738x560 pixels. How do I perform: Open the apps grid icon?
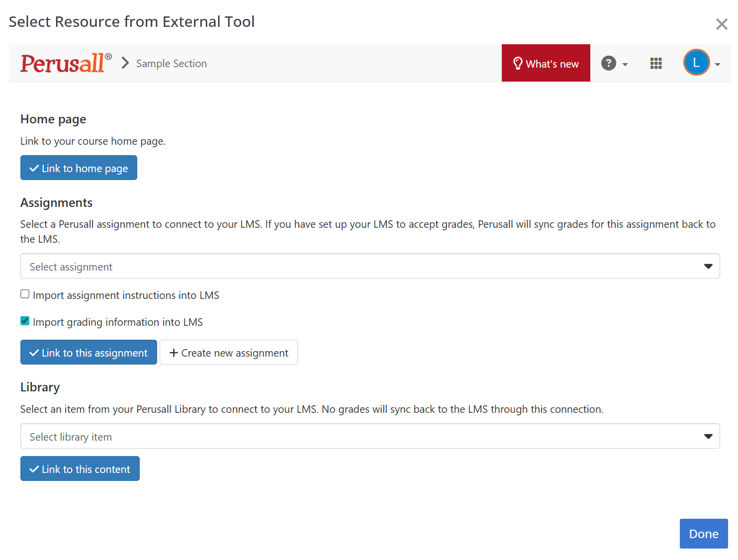[x=655, y=63]
